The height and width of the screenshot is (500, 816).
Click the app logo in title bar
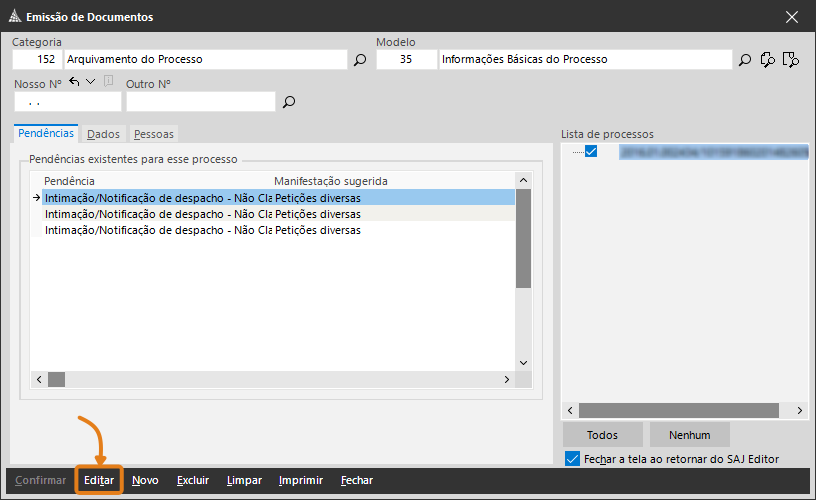coord(13,16)
